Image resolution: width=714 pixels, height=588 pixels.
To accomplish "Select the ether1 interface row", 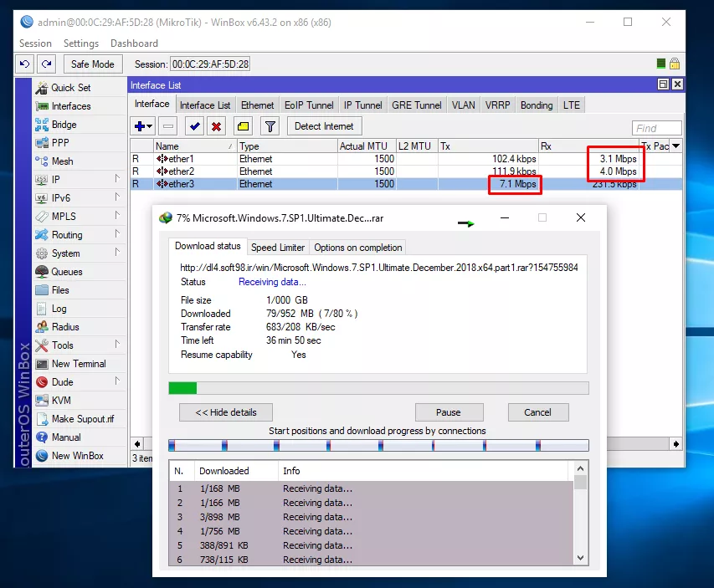I will pyautogui.click(x=406, y=159).
